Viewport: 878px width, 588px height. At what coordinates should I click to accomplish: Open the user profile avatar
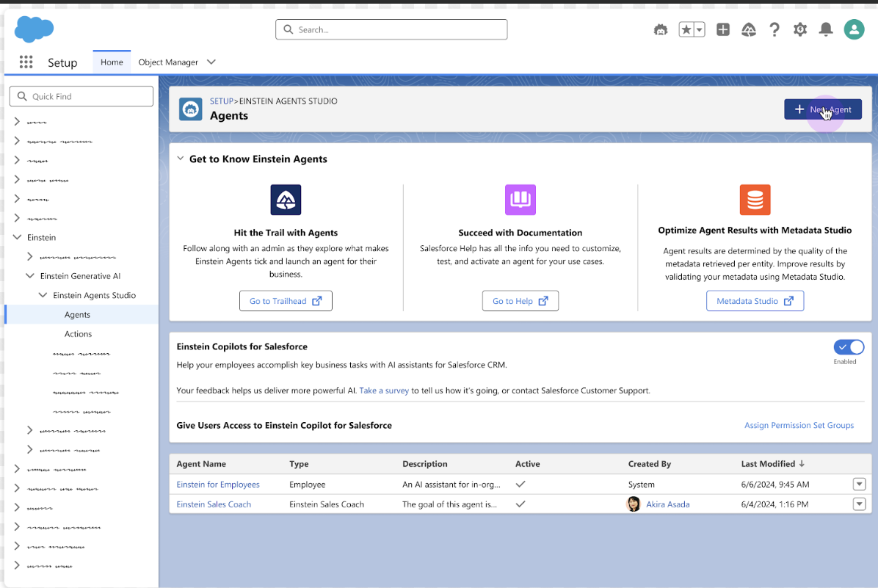click(x=854, y=29)
